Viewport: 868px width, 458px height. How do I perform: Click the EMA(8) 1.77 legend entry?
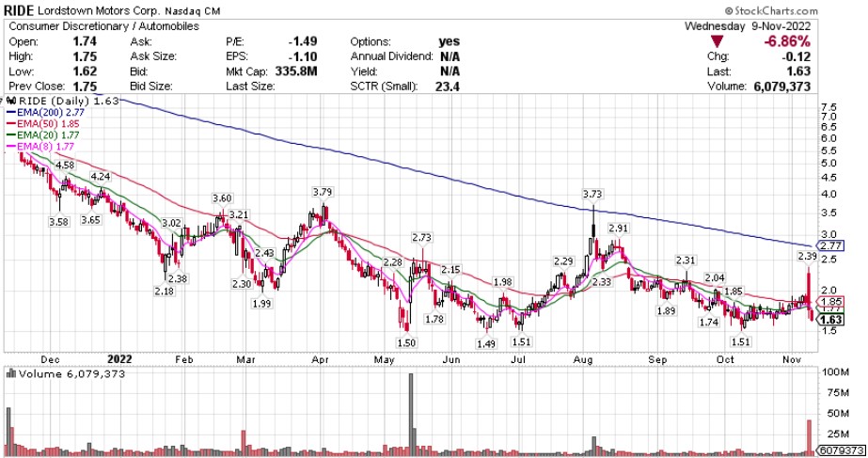coord(40,147)
